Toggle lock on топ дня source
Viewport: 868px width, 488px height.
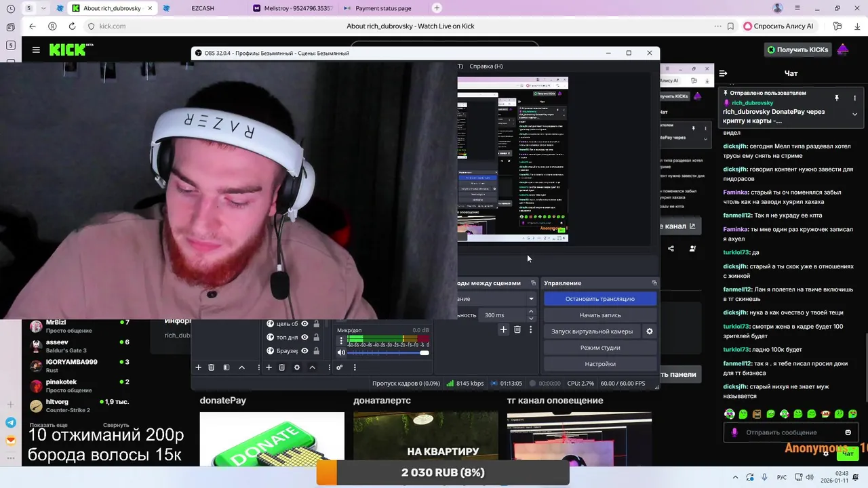pos(316,337)
